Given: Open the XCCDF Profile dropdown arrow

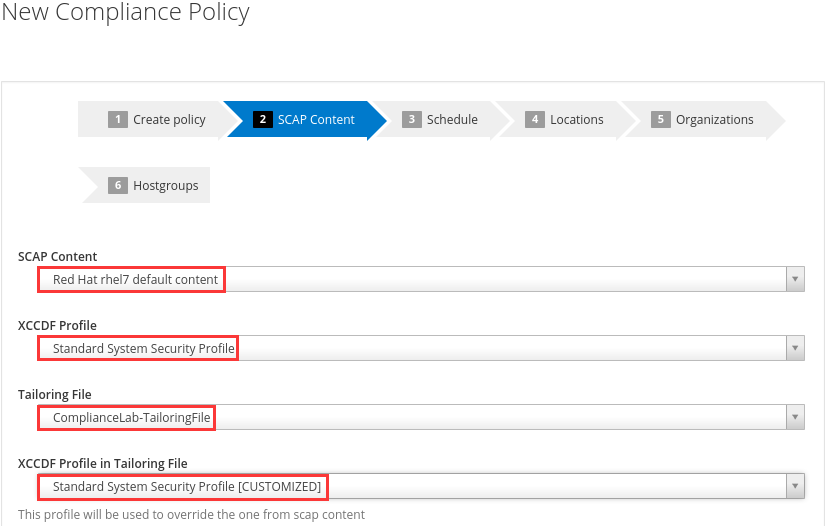Looking at the screenshot, I should pyautogui.click(x=795, y=349).
